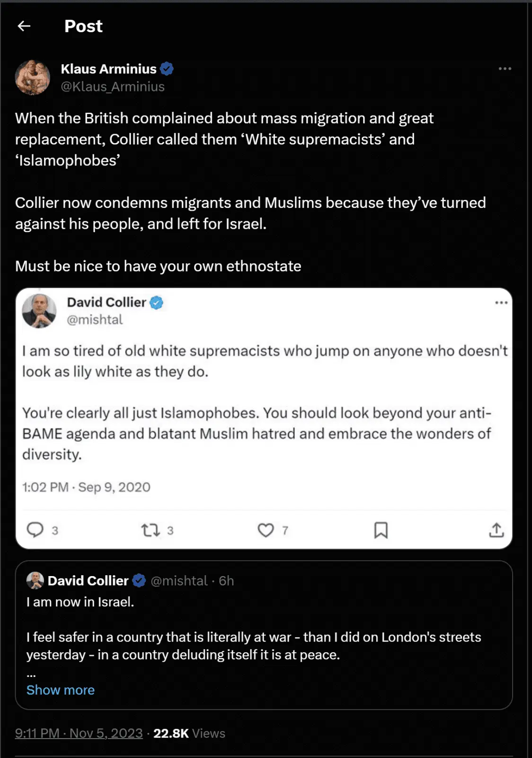Click the share upload icon
Viewport: 532px width, 758px height.
(x=496, y=530)
